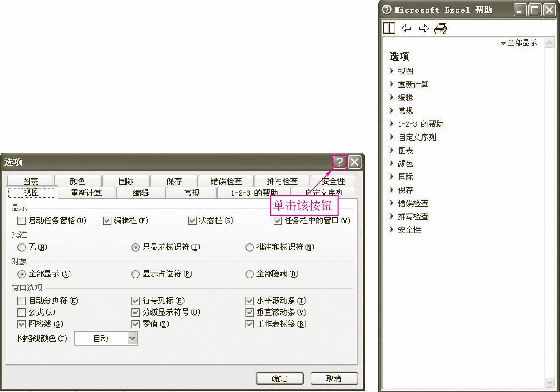Toggle the 任务栏中的窗口 checkbox
Image resolution: width=560 pixels, height=392 pixels.
coord(278,221)
